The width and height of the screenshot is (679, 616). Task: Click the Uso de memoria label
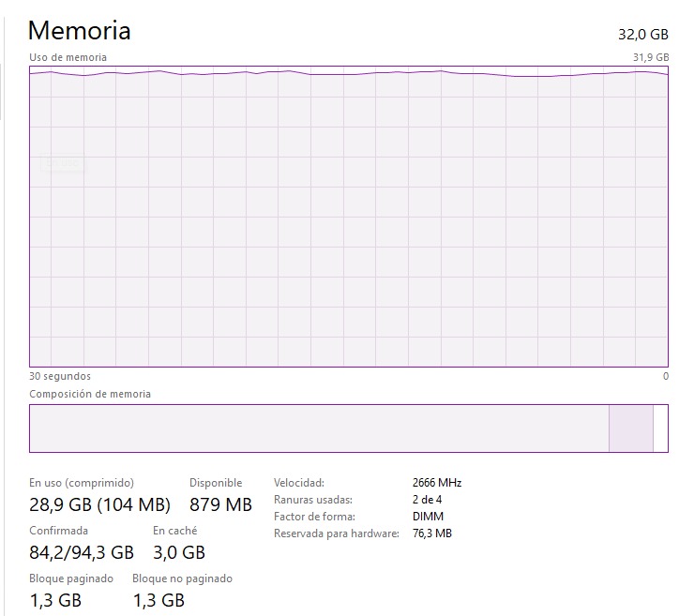(x=68, y=57)
